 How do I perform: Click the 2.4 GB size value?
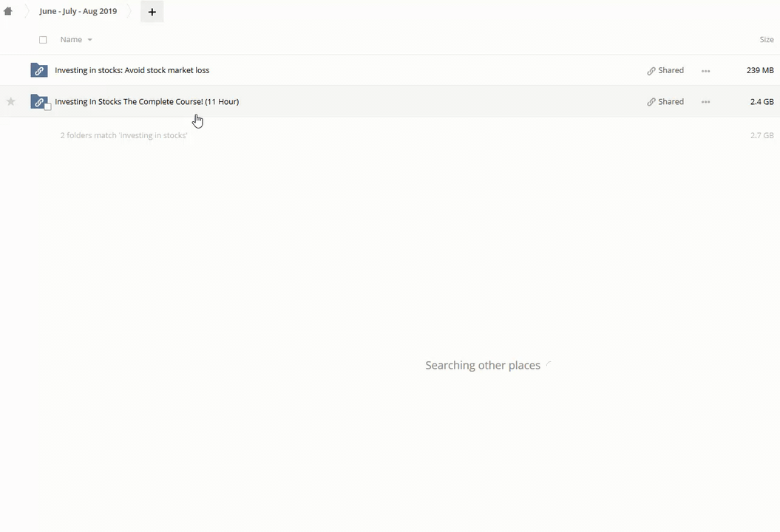[762, 102]
